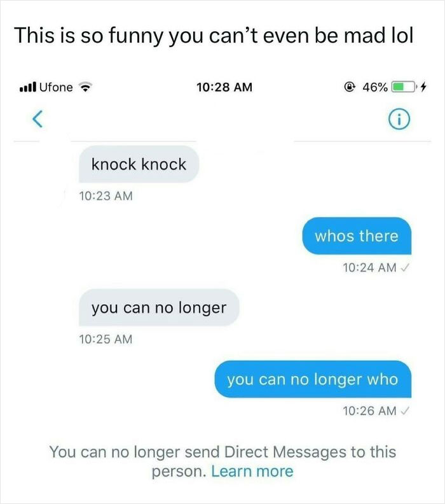Viewport: 445px width, 504px height.
Task: Tap the Wi-Fi status icon
Action: click(x=85, y=87)
